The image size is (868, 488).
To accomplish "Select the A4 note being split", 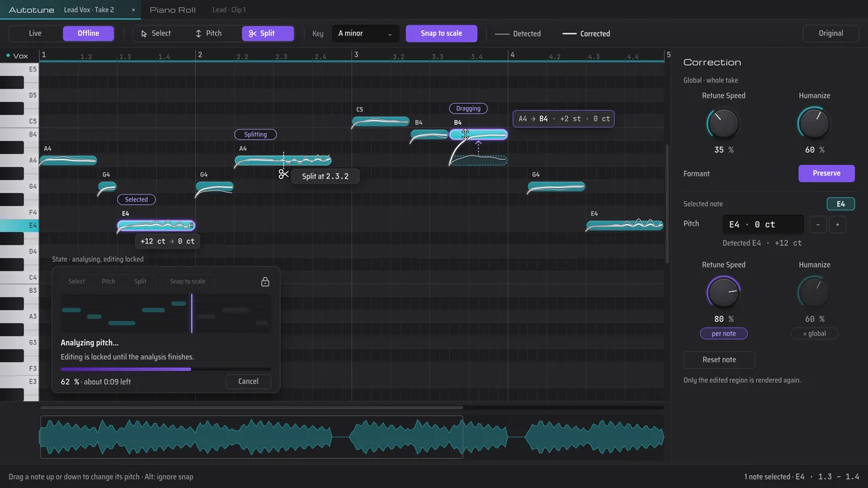I will 284,160.
